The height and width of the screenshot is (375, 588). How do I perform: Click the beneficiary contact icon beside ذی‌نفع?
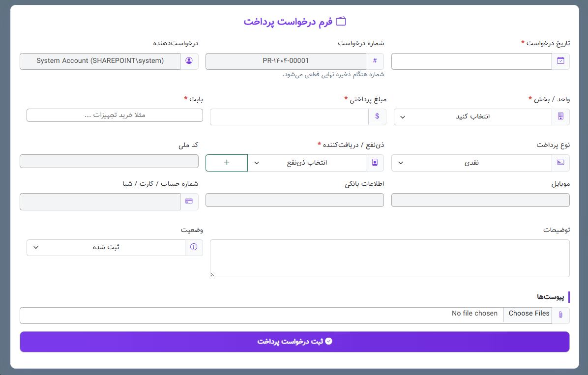pyautogui.click(x=375, y=163)
